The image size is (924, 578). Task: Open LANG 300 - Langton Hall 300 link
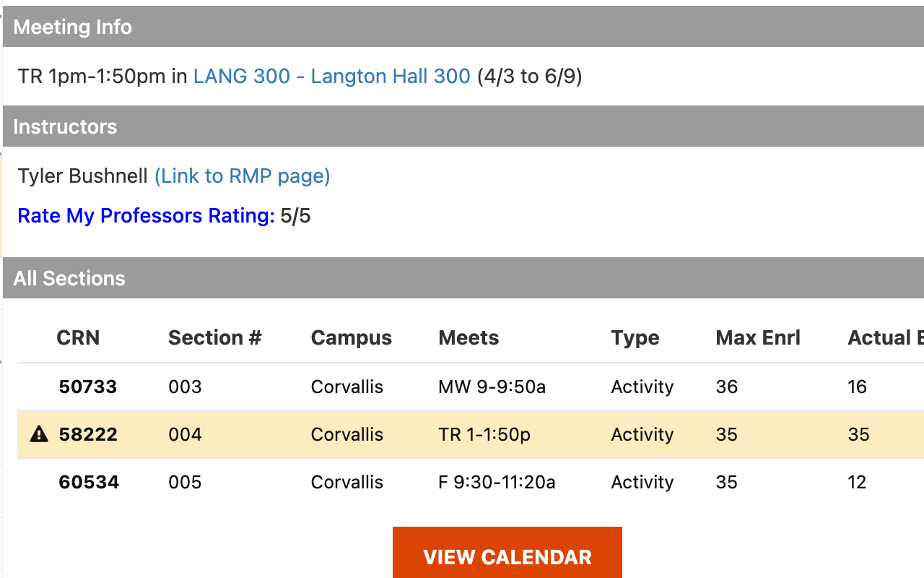coord(332,76)
